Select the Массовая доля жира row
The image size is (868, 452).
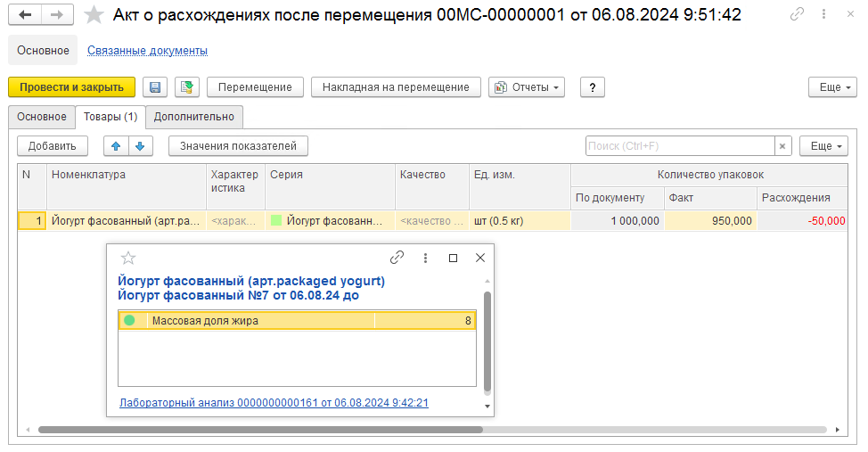pos(297,321)
